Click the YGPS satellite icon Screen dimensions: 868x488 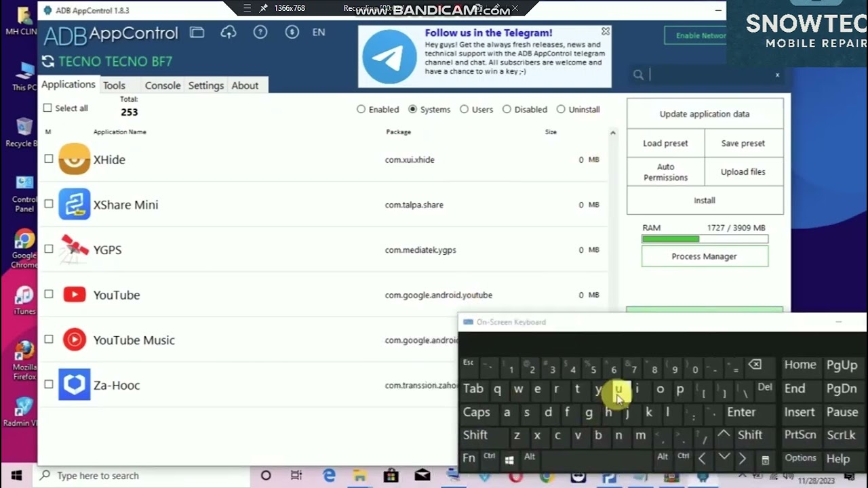click(x=74, y=249)
